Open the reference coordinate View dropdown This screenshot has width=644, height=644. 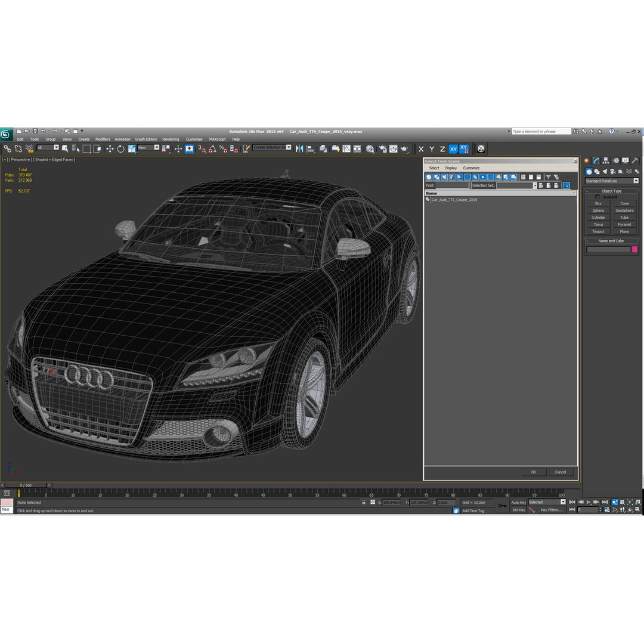[148, 147]
